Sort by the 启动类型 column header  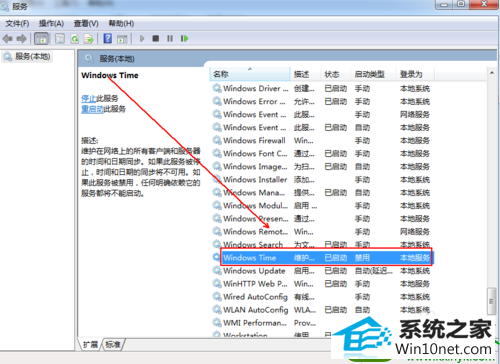point(373,74)
